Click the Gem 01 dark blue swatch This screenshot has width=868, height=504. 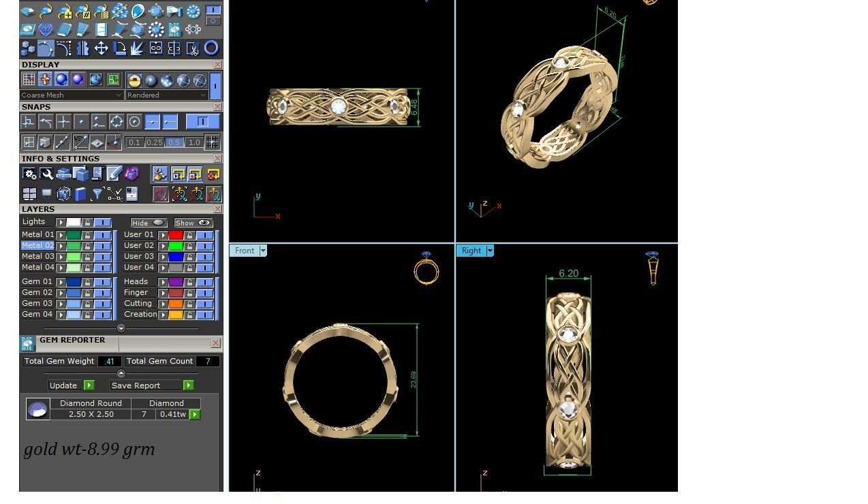pyautogui.click(x=74, y=283)
